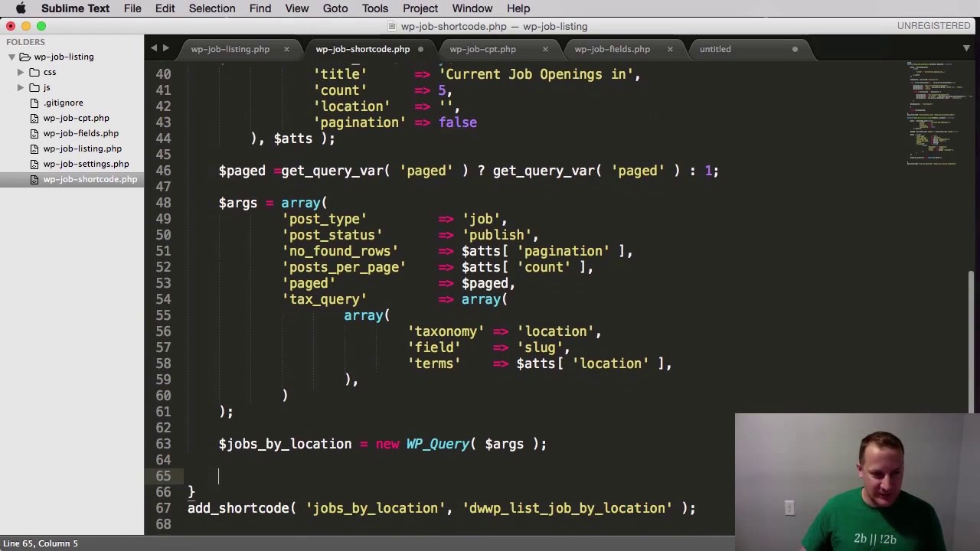980x551 pixels.
Task: Select the wp-job-listing root folder
Action: pyautogui.click(x=64, y=57)
